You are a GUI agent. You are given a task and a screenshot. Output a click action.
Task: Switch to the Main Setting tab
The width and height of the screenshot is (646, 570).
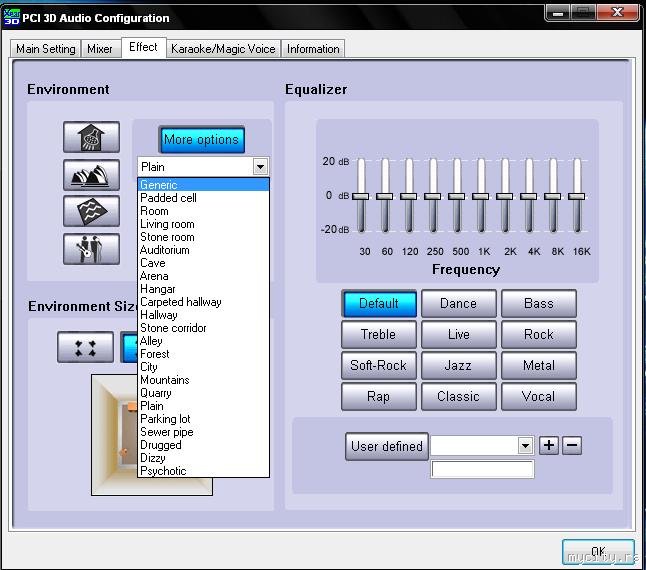coord(45,49)
